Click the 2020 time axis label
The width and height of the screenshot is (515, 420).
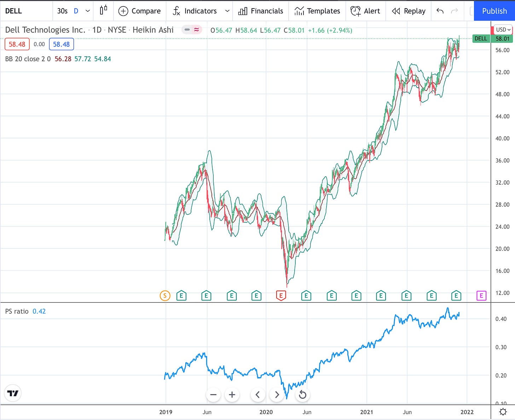click(266, 412)
